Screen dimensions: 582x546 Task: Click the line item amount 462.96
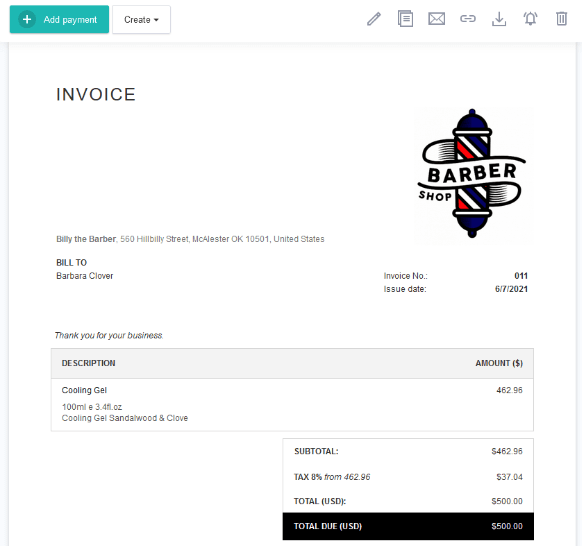[509, 390]
